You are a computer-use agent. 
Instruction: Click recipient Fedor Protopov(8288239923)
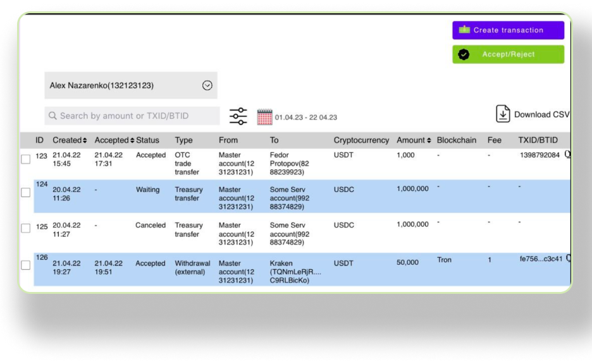tap(289, 163)
